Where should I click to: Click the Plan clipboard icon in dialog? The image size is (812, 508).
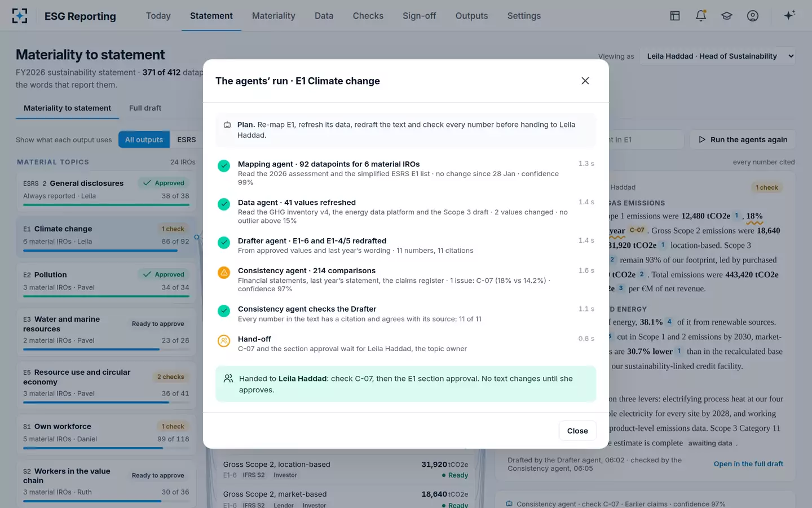pos(227,125)
